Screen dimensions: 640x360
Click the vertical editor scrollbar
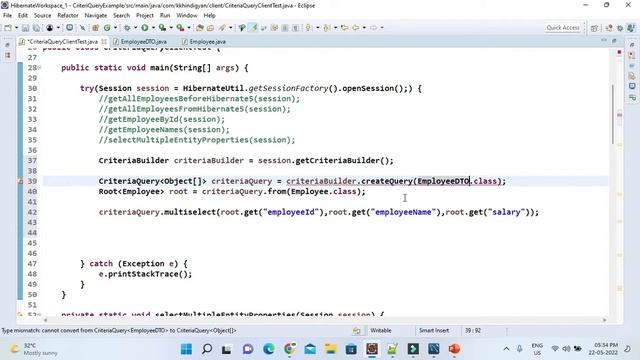pos(613,114)
